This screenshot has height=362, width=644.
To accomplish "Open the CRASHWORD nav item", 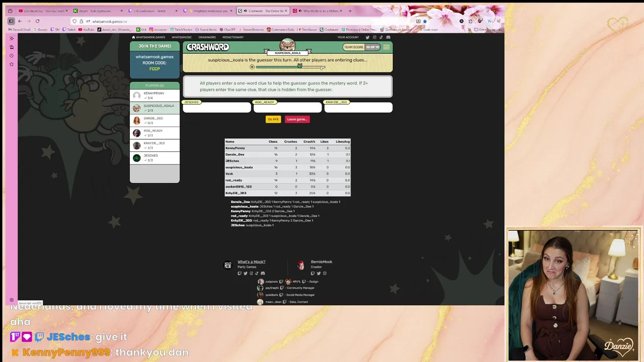I will (207, 37).
